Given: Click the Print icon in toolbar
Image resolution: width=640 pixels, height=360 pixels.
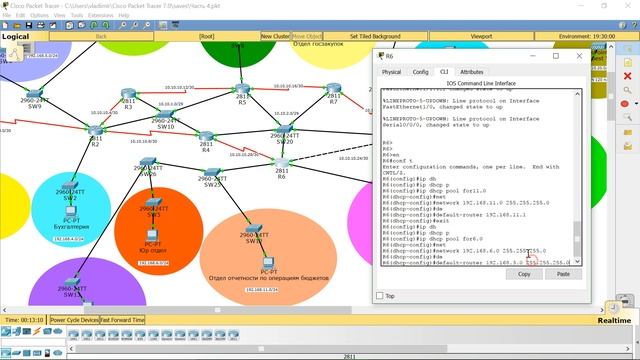Looking at the screenshot, I should pyautogui.click(x=41, y=25).
